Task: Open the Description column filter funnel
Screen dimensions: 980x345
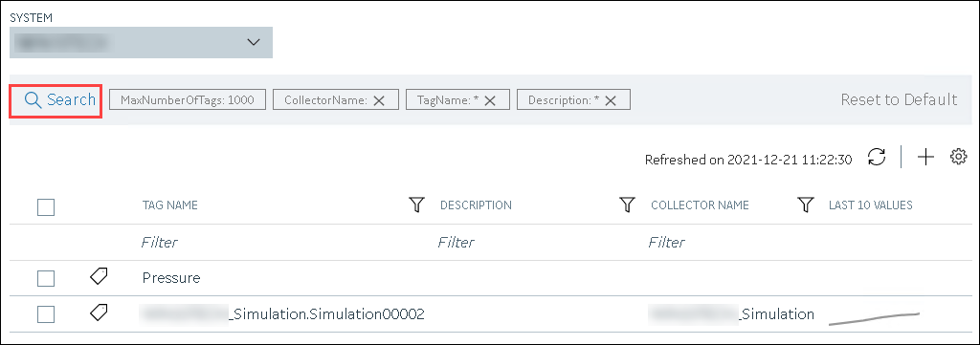Action: click(627, 205)
